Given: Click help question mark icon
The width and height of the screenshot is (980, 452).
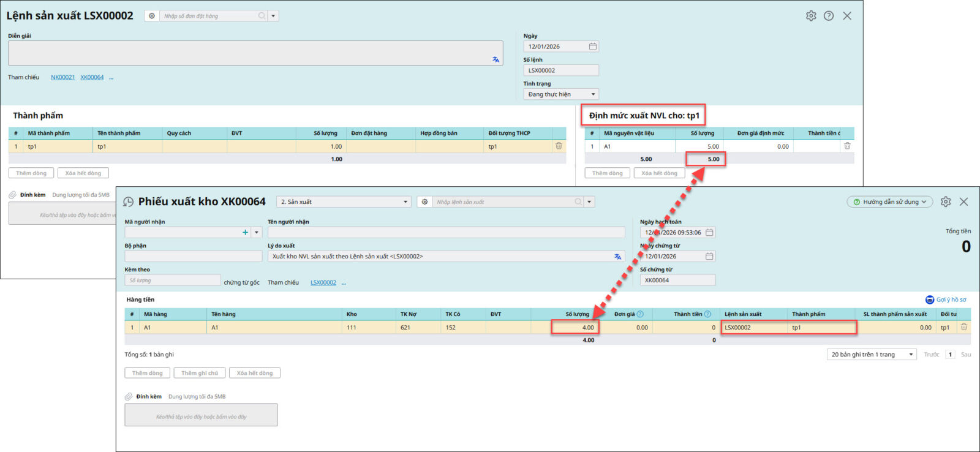Looking at the screenshot, I should click(x=829, y=16).
